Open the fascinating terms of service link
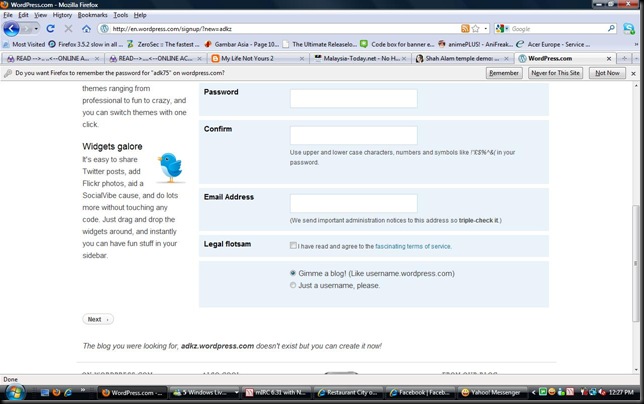 (x=413, y=246)
